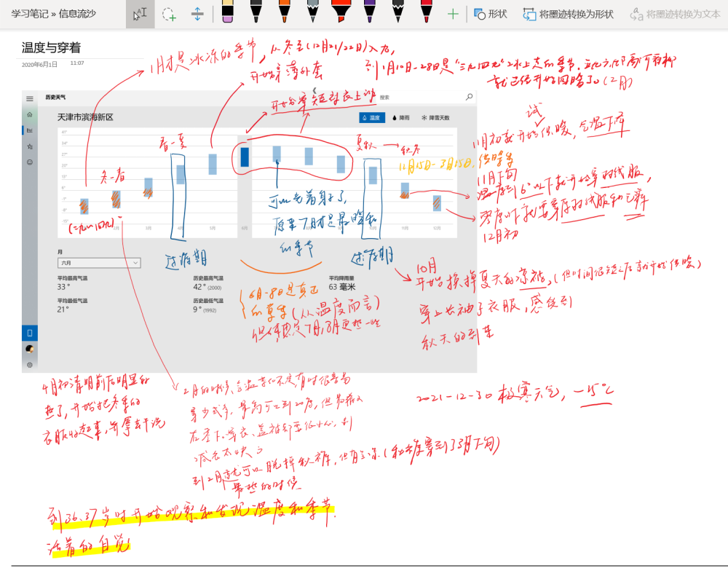Open the 信息流沙 section in breadcrumb
The image size is (728, 568).
(77, 13)
